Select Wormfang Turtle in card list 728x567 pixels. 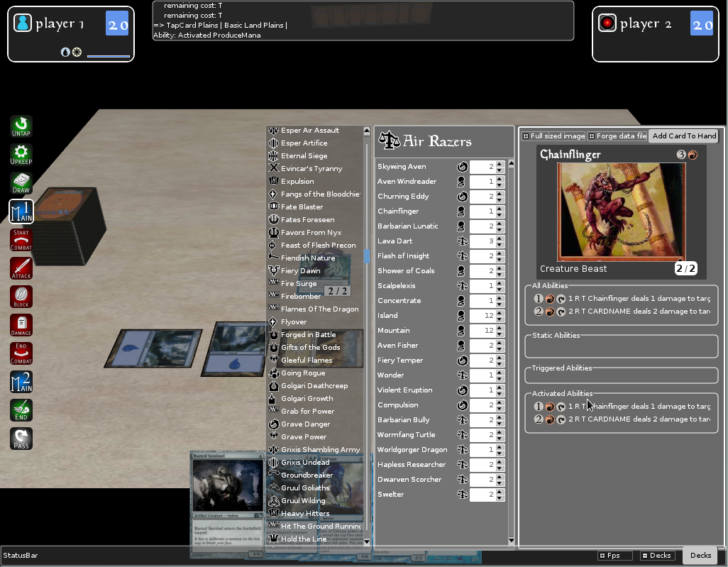click(x=407, y=435)
